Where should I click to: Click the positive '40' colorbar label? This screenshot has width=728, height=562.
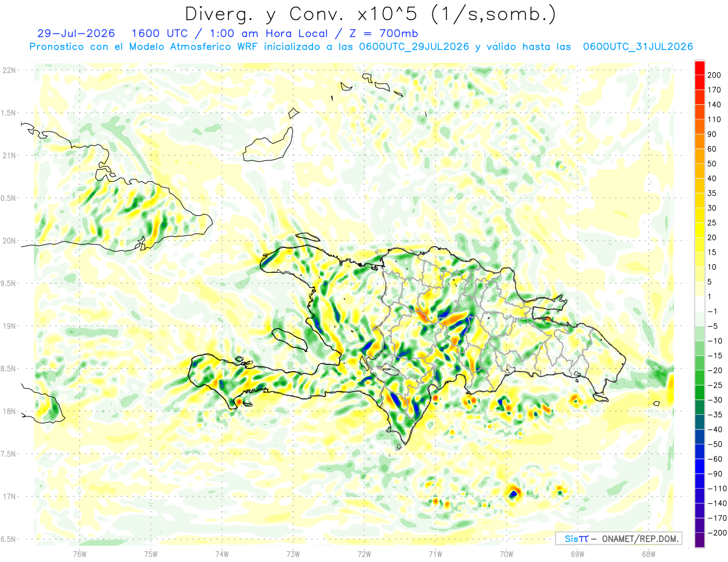click(712, 178)
